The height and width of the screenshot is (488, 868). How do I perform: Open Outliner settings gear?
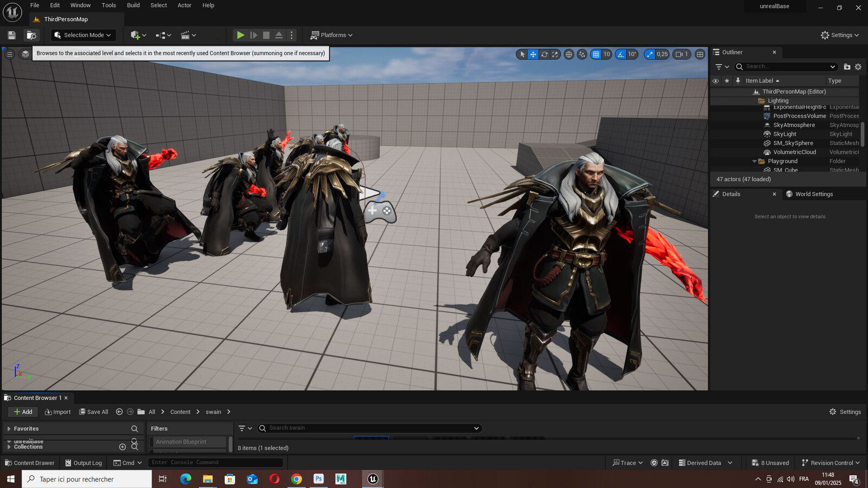[x=858, y=67]
